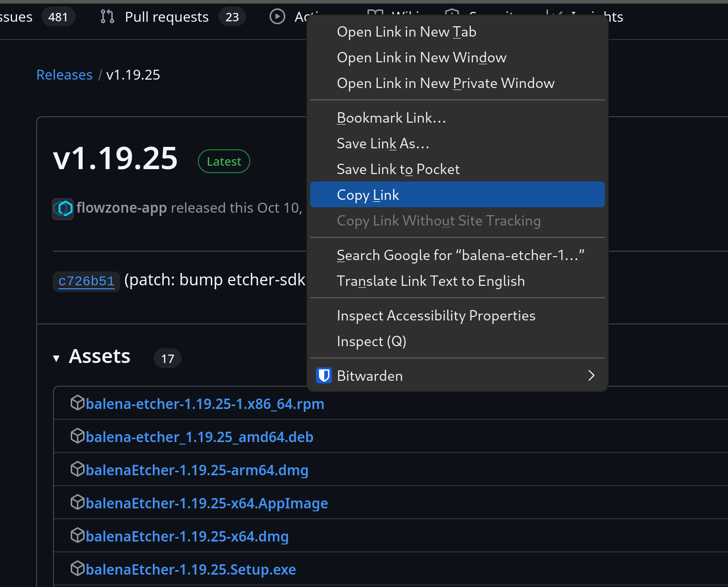Click package icon beside balenaEtcher-1.19.25.Setup.exe
The height and width of the screenshot is (587, 728).
point(78,569)
